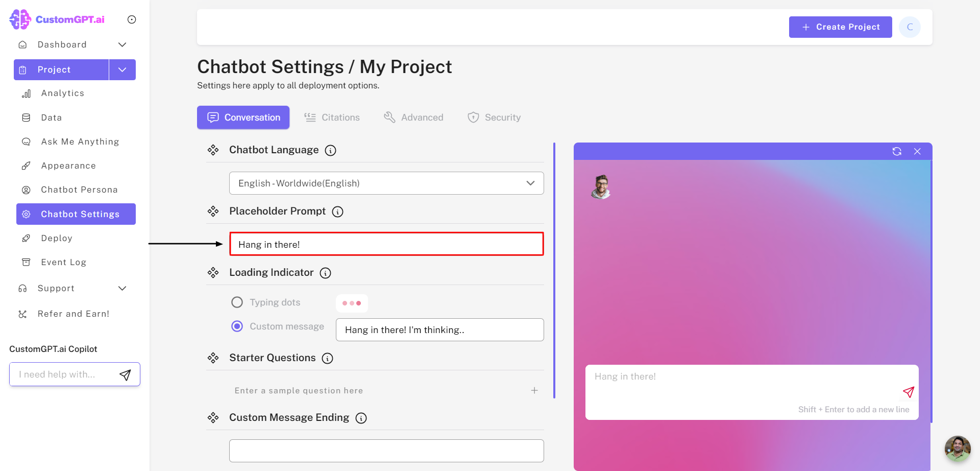The height and width of the screenshot is (471, 980).
Task: Click the Placeholder Prompt text field
Action: 386,244
